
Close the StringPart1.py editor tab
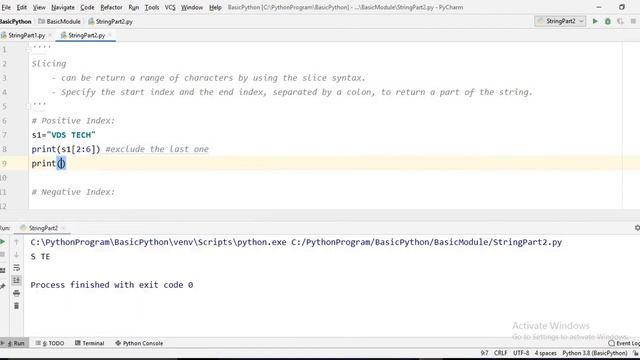coord(50,36)
